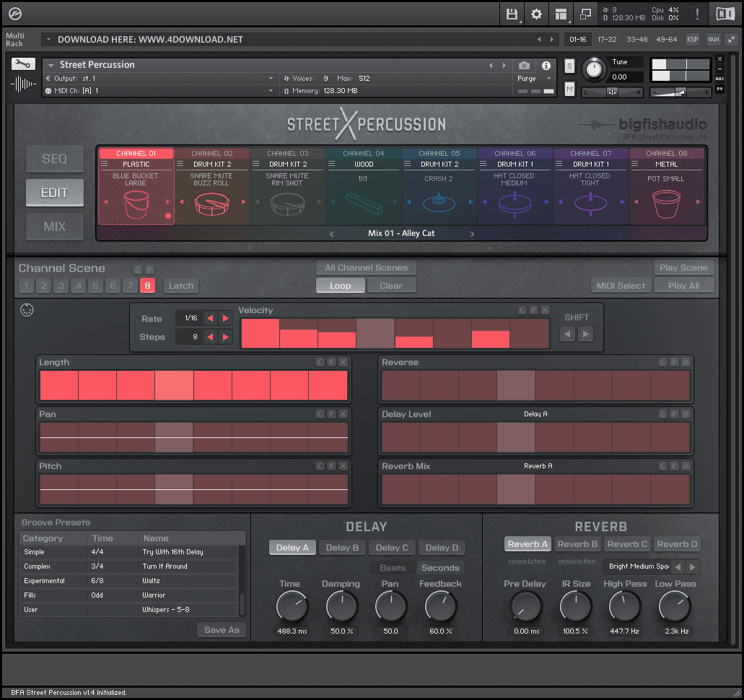
Task: Open Channel 08 hamburger menu
Action: coord(635,164)
